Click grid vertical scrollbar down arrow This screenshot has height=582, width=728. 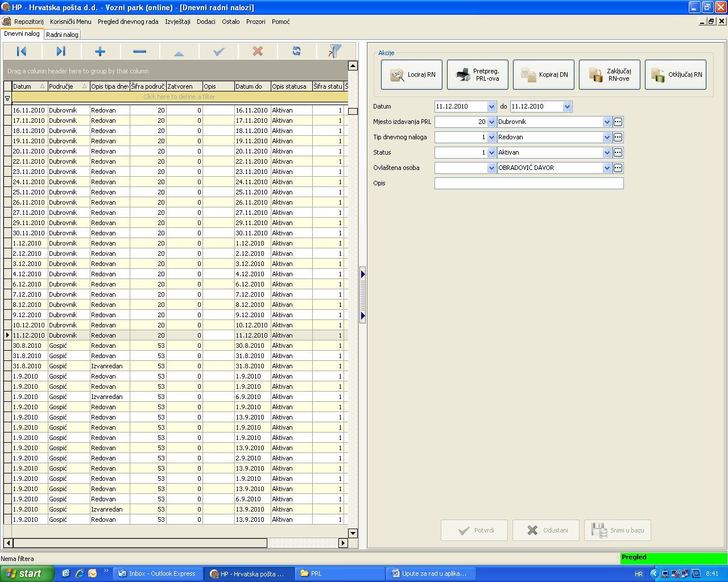pyautogui.click(x=353, y=533)
